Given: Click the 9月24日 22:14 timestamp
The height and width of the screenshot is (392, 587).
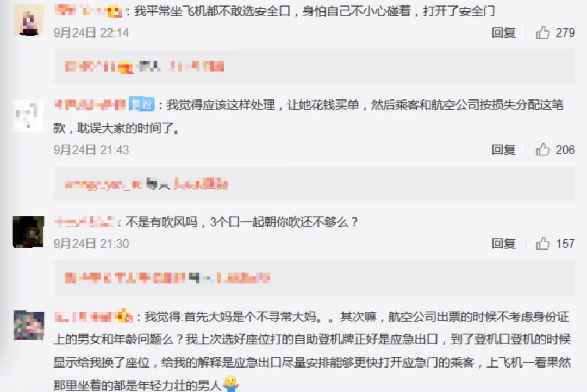Looking at the screenshot, I should pos(91,33).
